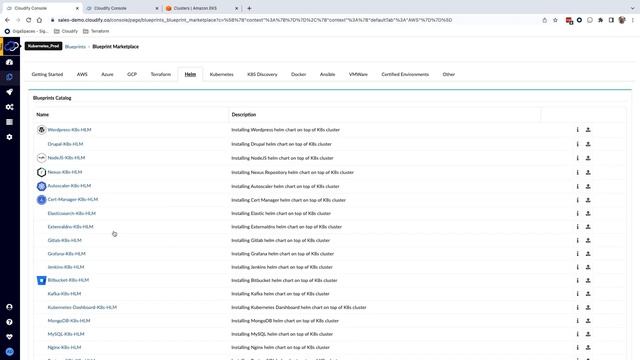The image size is (640, 360).
Task: Upload the Wordpress-K8s-HLM blueprint
Action: (x=588, y=130)
